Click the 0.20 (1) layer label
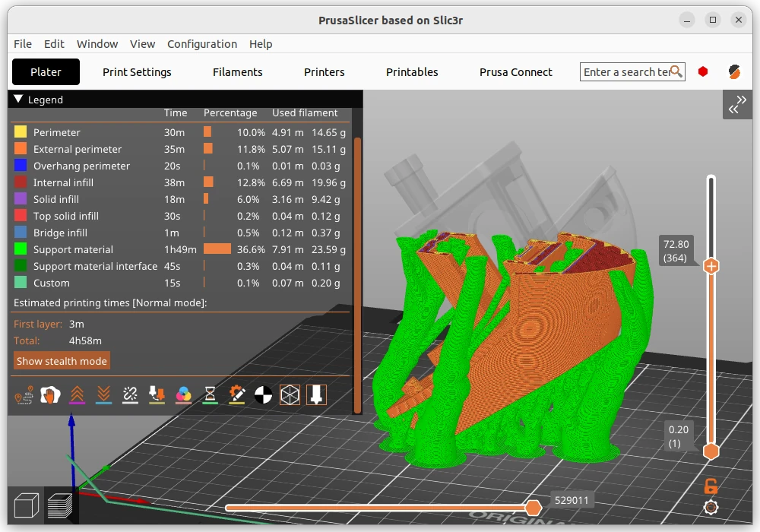Viewport: 760px width, 532px height. tap(678, 436)
